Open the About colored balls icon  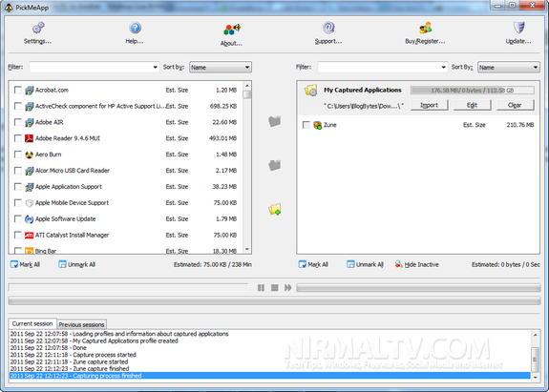click(232, 30)
